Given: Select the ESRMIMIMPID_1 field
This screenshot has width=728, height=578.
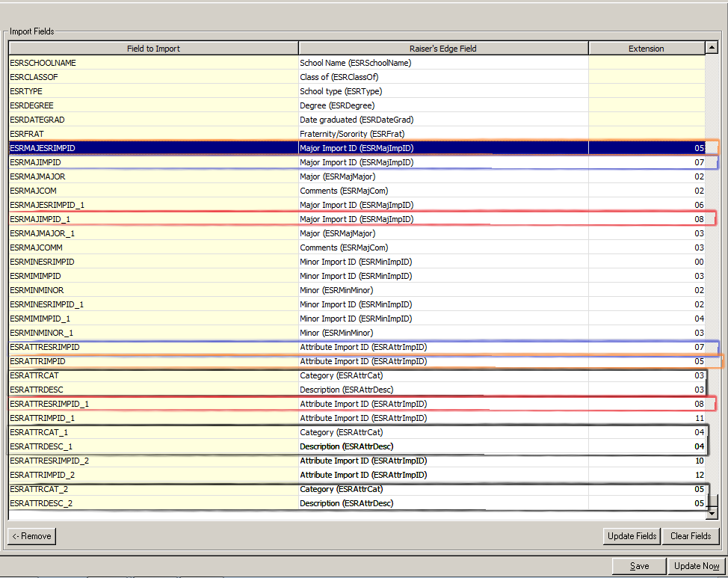Looking at the screenshot, I should [153, 319].
